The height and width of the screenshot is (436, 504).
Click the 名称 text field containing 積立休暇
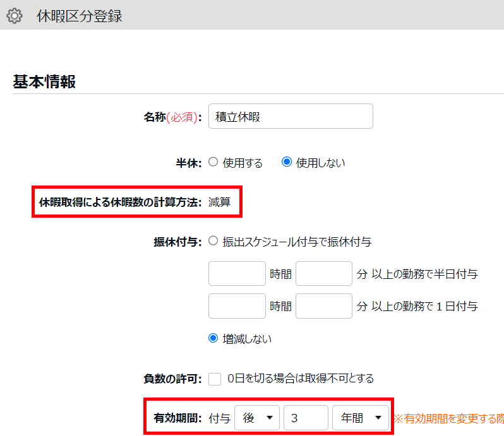(x=291, y=117)
